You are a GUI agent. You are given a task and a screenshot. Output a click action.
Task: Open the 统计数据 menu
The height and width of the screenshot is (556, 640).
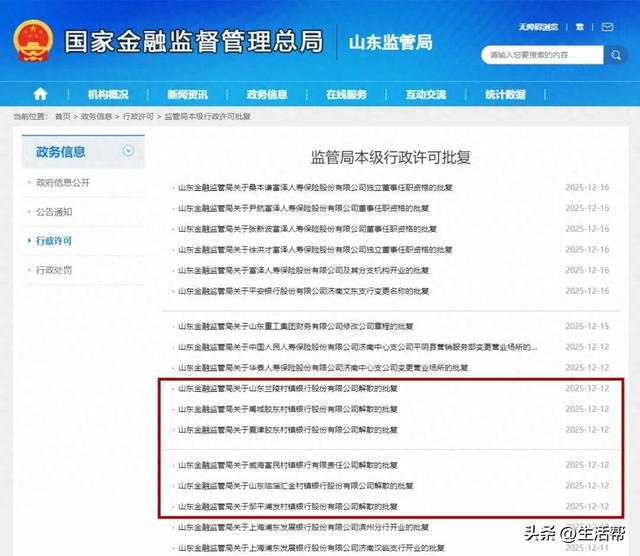pos(505,95)
